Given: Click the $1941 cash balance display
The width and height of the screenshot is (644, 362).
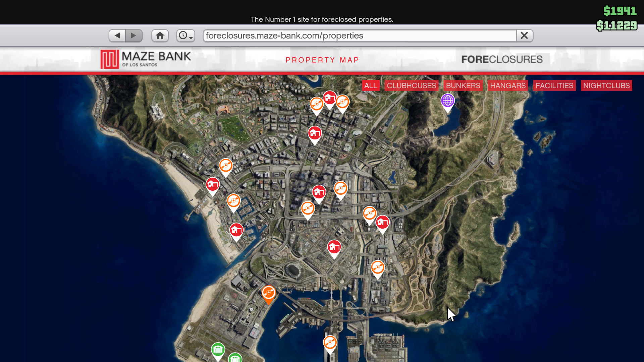Looking at the screenshot, I should point(620,11).
